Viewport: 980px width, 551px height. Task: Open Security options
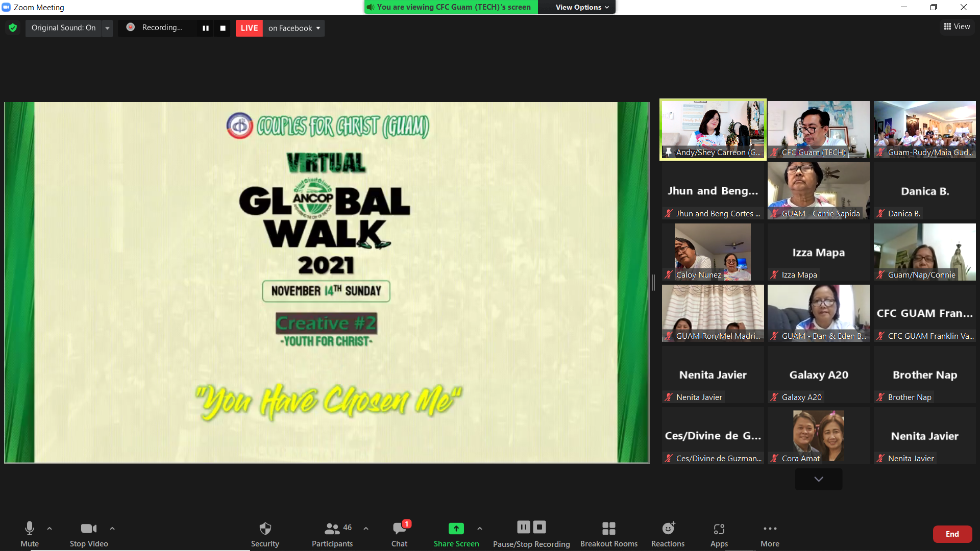[265, 534]
